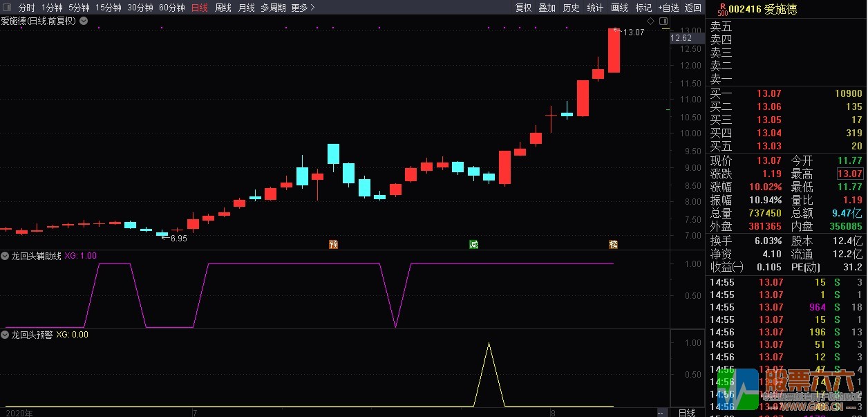Select stock code 002416
The image size is (868, 417).
click(x=745, y=9)
